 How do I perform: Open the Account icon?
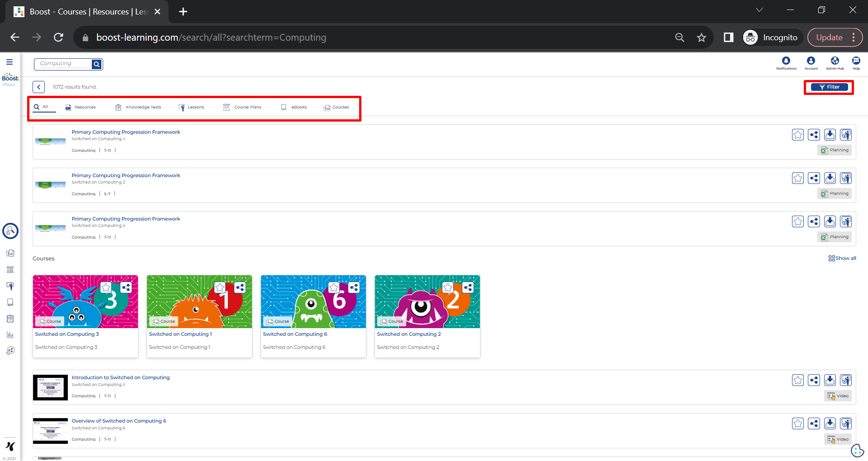pos(811,61)
